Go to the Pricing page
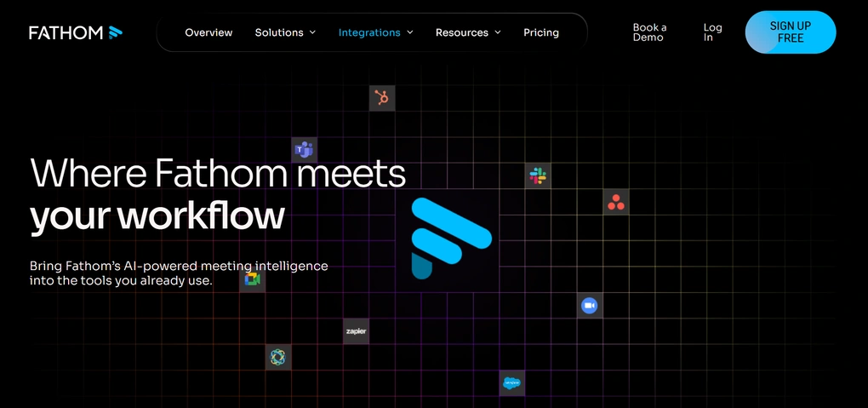Screen dimensions: 868x408 coord(541,32)
